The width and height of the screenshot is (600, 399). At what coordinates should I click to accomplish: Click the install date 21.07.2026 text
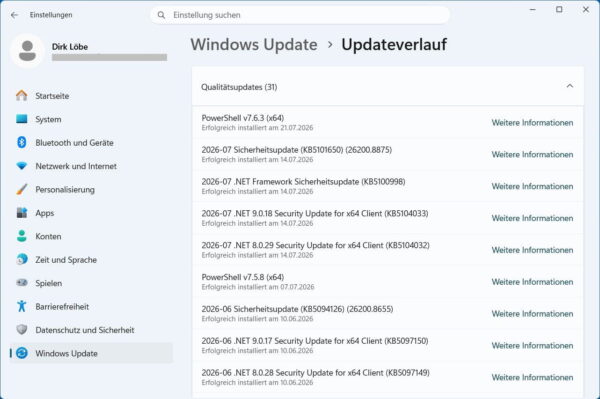pos(297,128)
